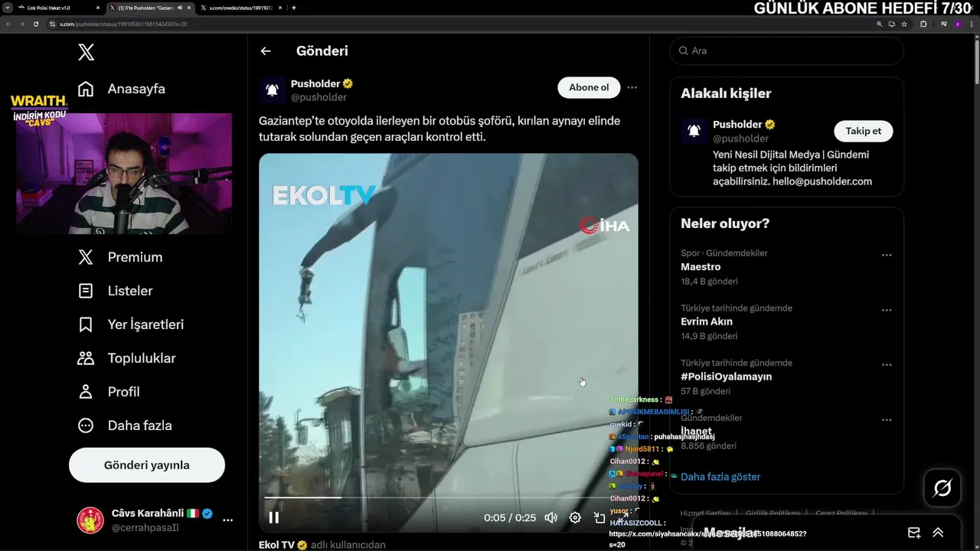Open the tab search dropdown arrow
This screenshot has width=980, height=551.
[8, 8]
